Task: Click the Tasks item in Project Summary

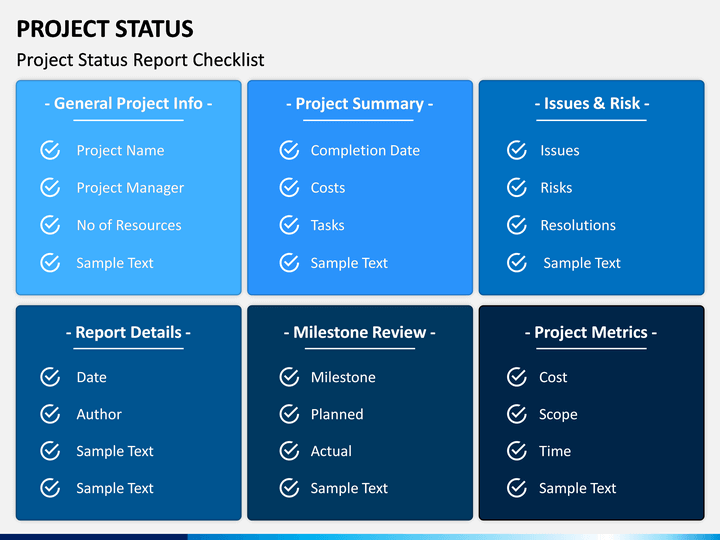Action: 327,225
